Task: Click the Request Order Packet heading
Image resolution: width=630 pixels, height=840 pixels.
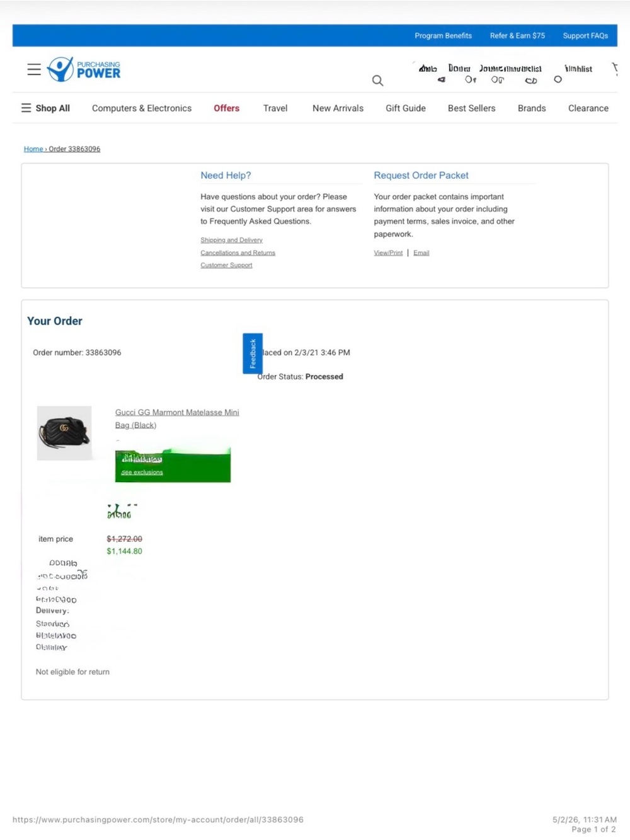Action: pyautogui.click(x=421, y=175)
